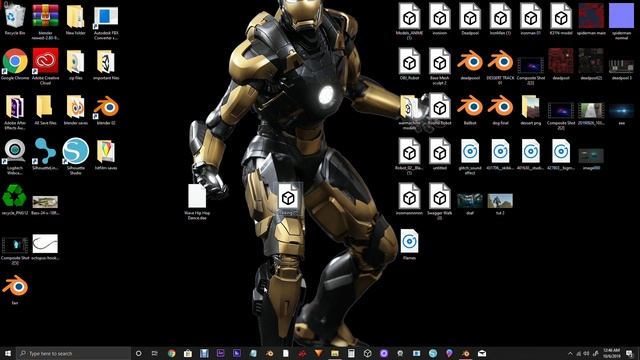Select the New folder desktop icon

(76, 17)
